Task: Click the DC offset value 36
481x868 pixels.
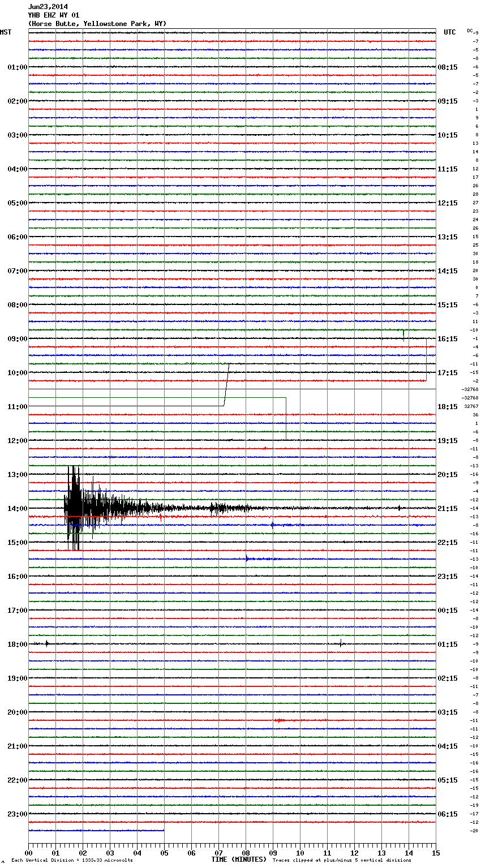Action: click(x=476, y=415)
